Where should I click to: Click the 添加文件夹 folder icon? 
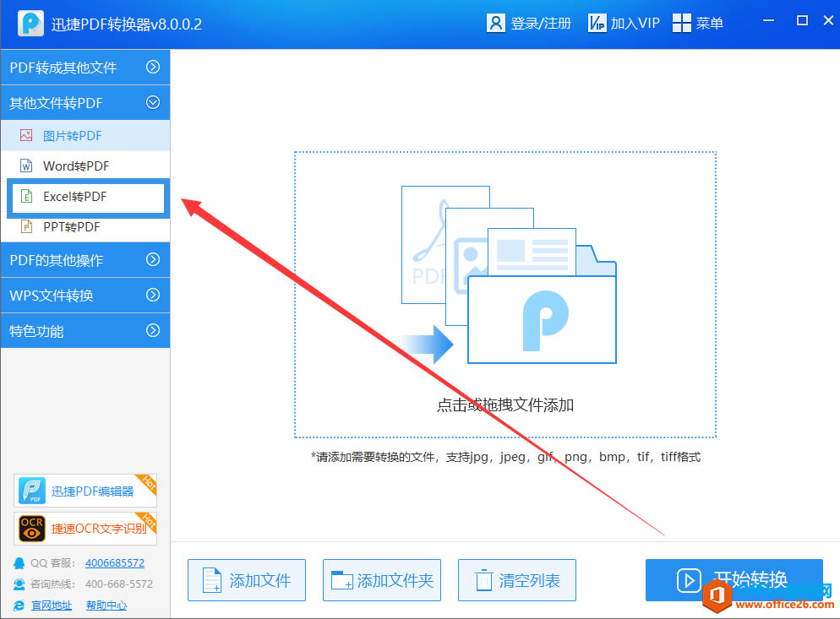pos(341,580)
